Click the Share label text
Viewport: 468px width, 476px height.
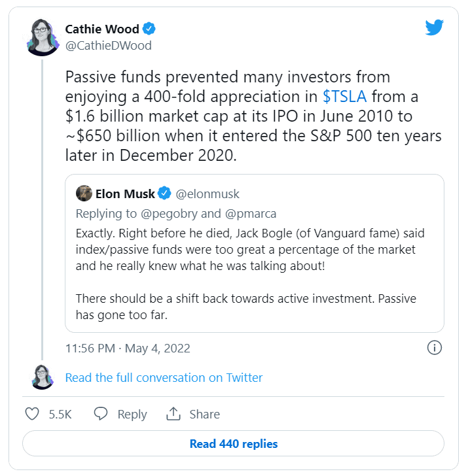click(x=204, y=414)
